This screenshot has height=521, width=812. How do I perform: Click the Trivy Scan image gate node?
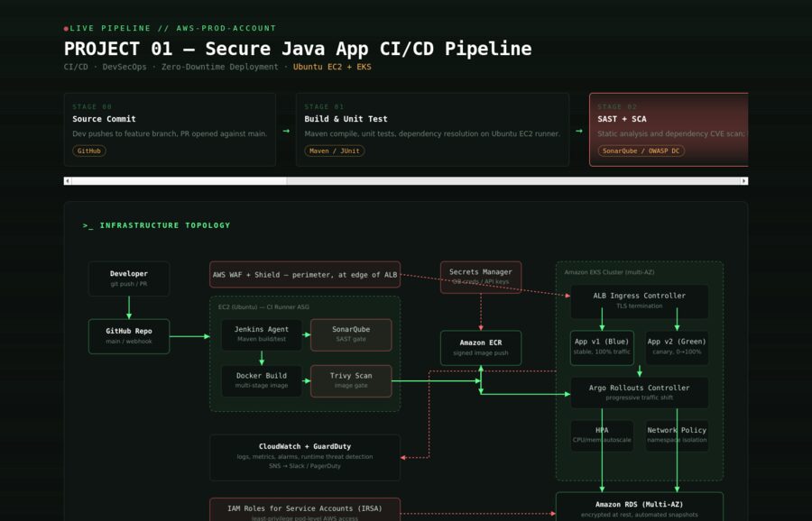[x=351, y=380]
